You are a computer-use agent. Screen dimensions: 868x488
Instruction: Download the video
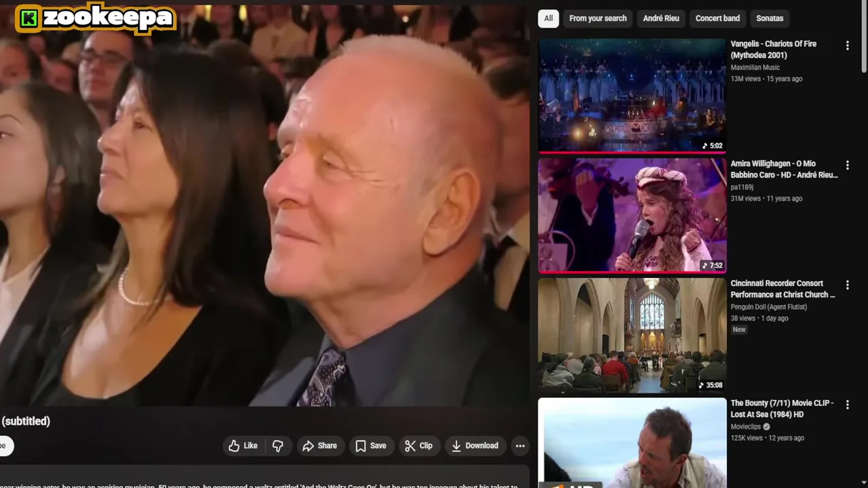475,445
